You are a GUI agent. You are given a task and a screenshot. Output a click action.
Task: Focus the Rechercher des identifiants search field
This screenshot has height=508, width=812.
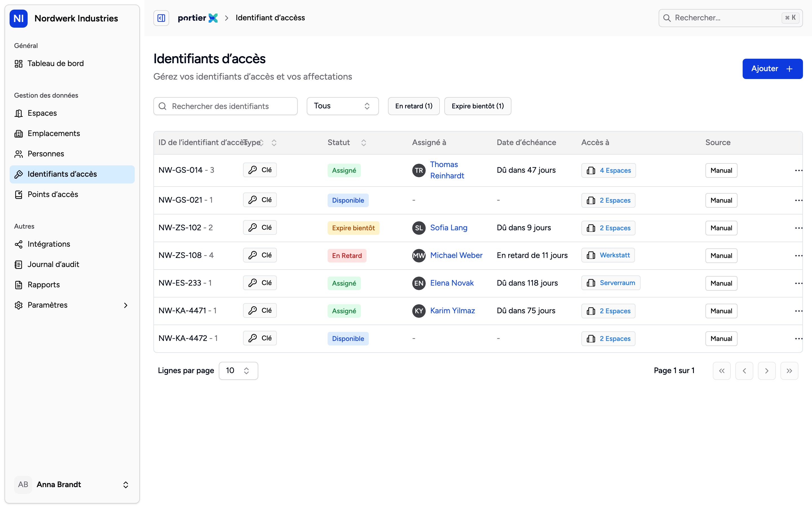226,106
